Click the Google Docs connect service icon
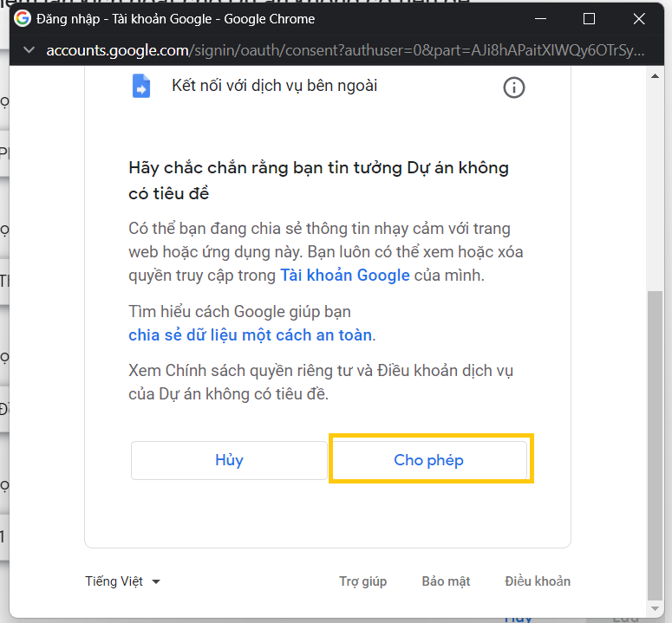The image size is (672, 623). 141,86
